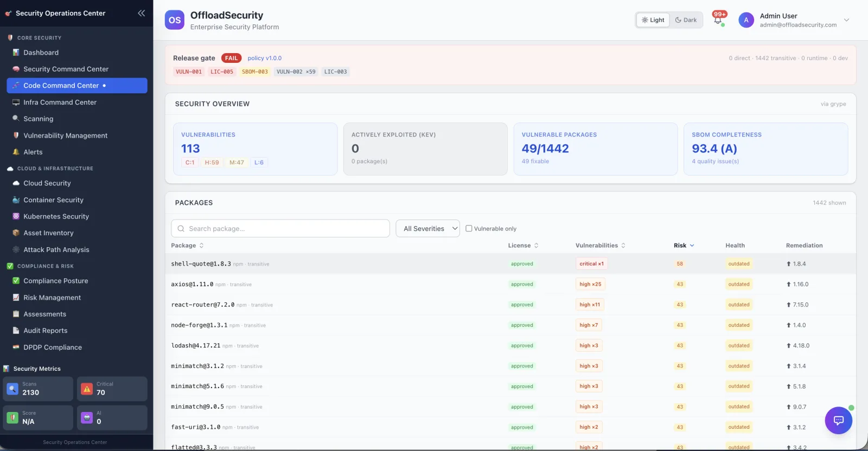Click the H:59 high severity chip
Image resolution: width=868 pixels, height=451 pixels.
(x=212, y=163)
